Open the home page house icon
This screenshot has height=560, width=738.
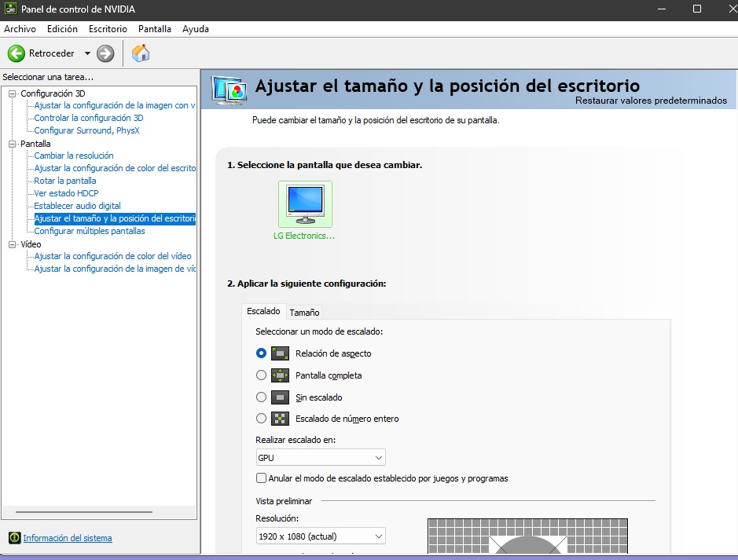coord(141,53)
